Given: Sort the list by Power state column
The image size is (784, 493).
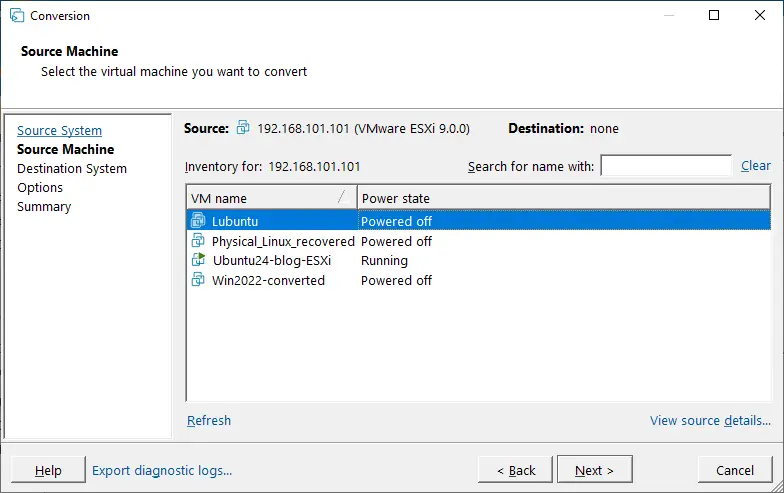Looking at the screenshot, I should [x=564, y=198].
